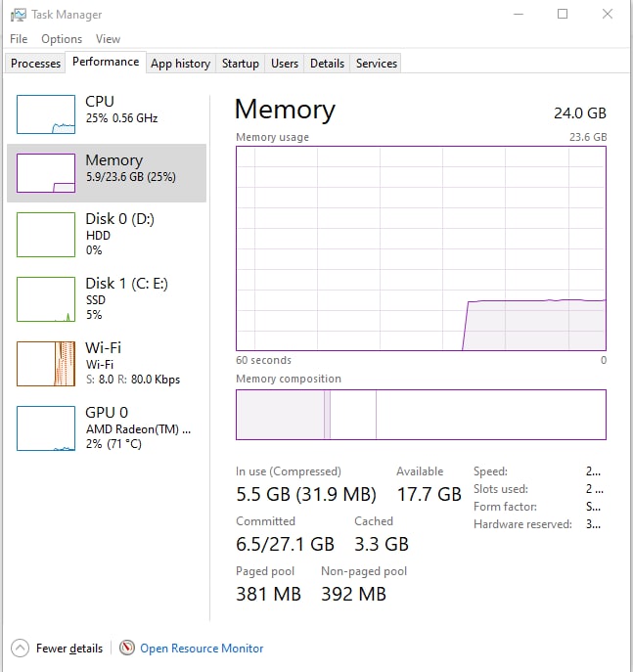Image resolution: width=633 pixels, height=672 pixels.
Task: Click the Task Manager title bar icon
Action: click(19, 15)
